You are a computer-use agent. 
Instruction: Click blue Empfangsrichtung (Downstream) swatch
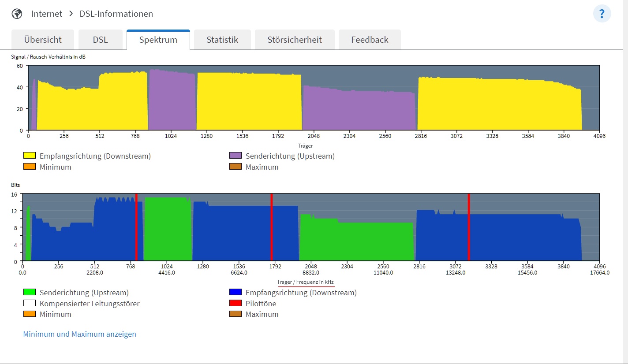click(x=235, y=293)
